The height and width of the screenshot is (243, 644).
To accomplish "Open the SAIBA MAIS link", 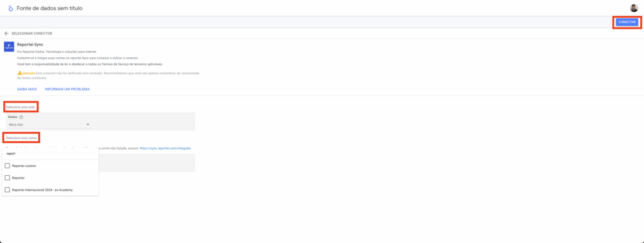I will (27, 89).
